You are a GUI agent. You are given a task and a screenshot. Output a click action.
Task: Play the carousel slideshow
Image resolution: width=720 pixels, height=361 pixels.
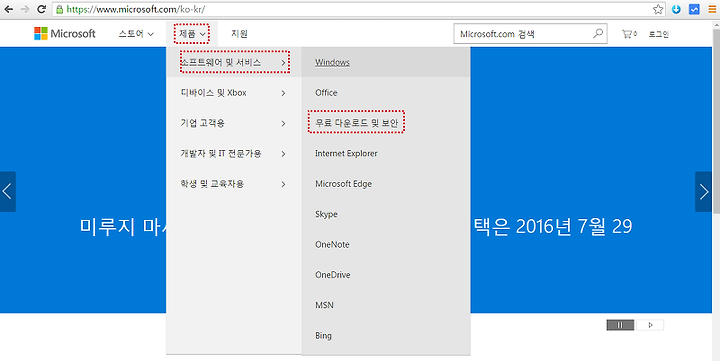click(650, 325)
